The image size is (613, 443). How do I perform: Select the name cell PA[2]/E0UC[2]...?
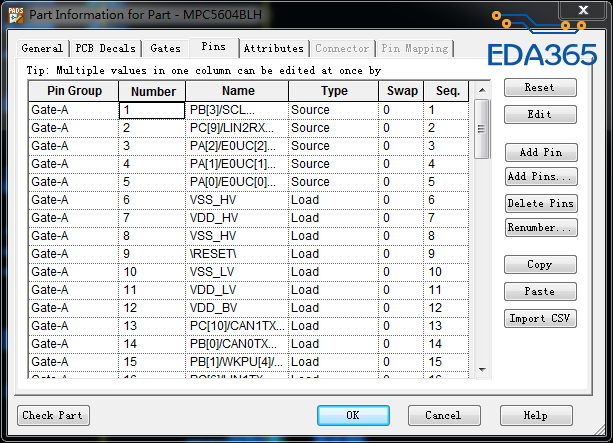pyautogui.click(x=237, y=146)
